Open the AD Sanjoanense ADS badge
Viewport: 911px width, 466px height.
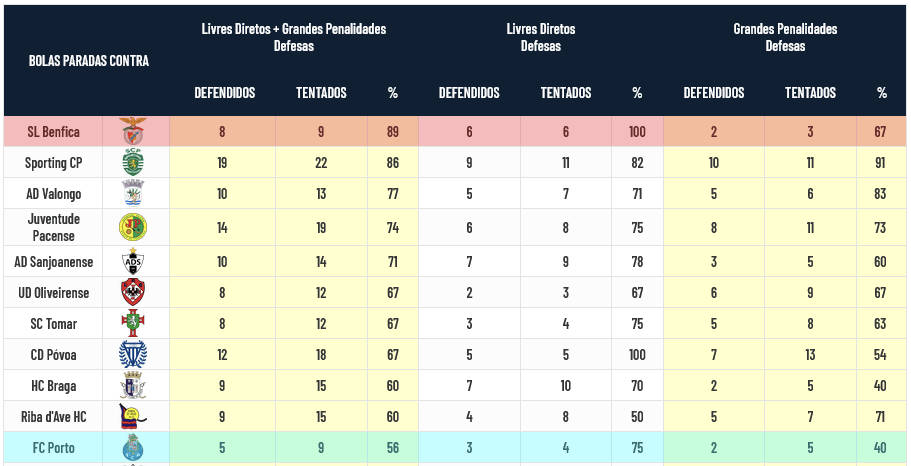(x=133, y=262)
